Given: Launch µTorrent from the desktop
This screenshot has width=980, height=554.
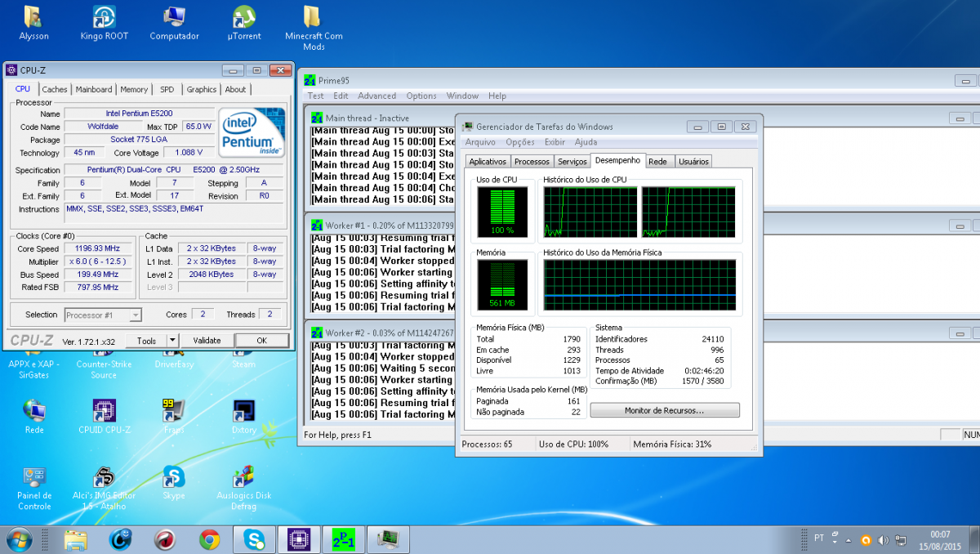Looking at the screenshot, I should [x=244, y=23].
